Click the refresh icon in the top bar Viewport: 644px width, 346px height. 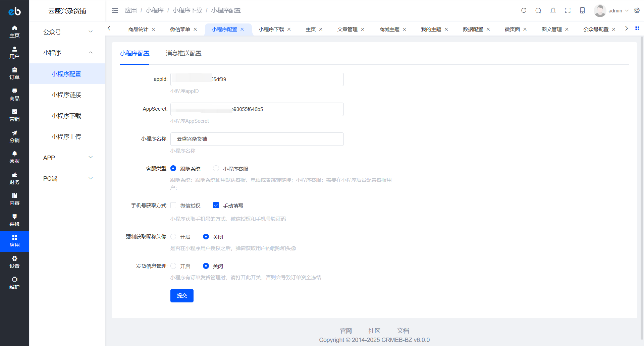point(524,10)
